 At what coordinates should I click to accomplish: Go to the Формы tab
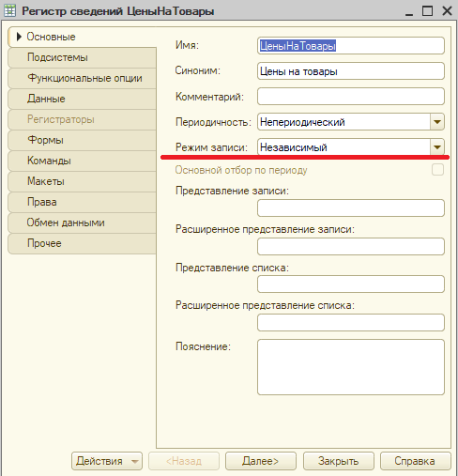[x=83, y=140]
